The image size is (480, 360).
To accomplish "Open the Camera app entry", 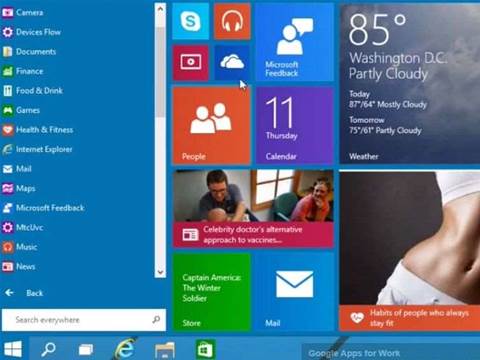I will [x=23, y=13].
